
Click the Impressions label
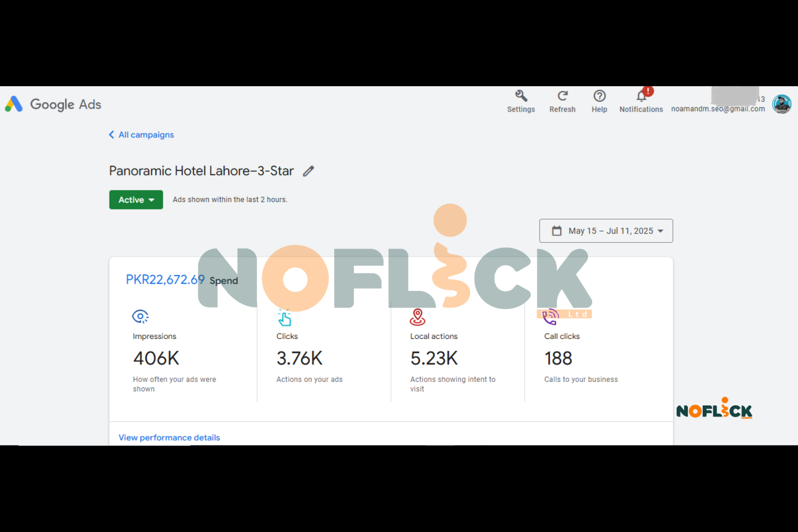[154, 336]
